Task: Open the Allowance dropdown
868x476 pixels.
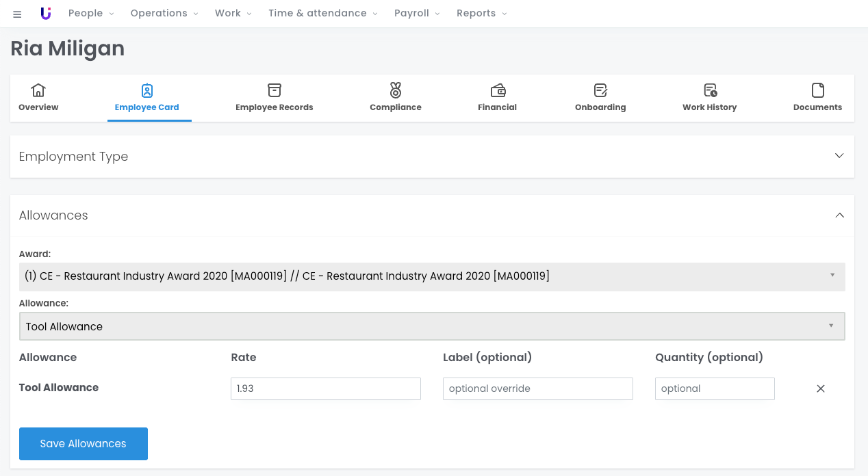Action: (x=432, y=326)
